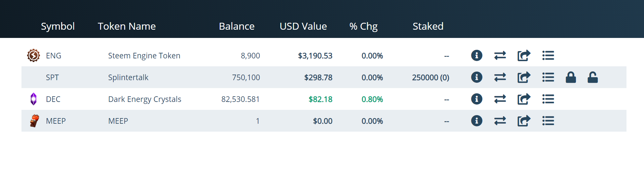The image size is (644, 191).
Task: Open the history list for ENG
Action: [548, 55]
